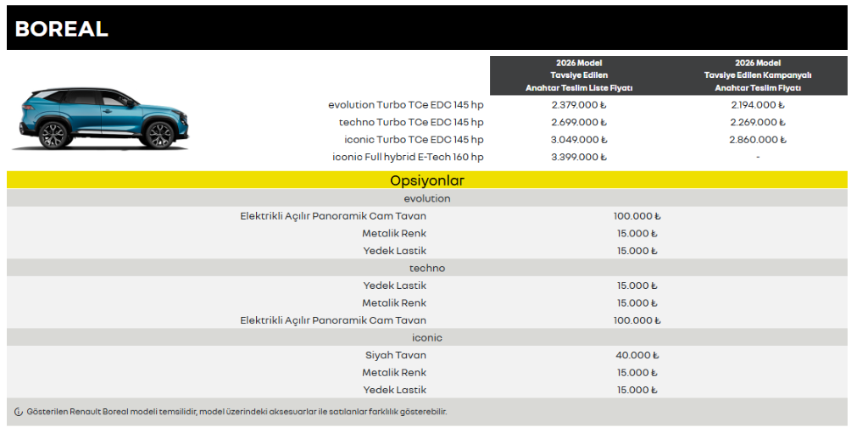Click the Opsiyonlar yellow section bar
Screen dimensions: 868x444
point(427,180)
